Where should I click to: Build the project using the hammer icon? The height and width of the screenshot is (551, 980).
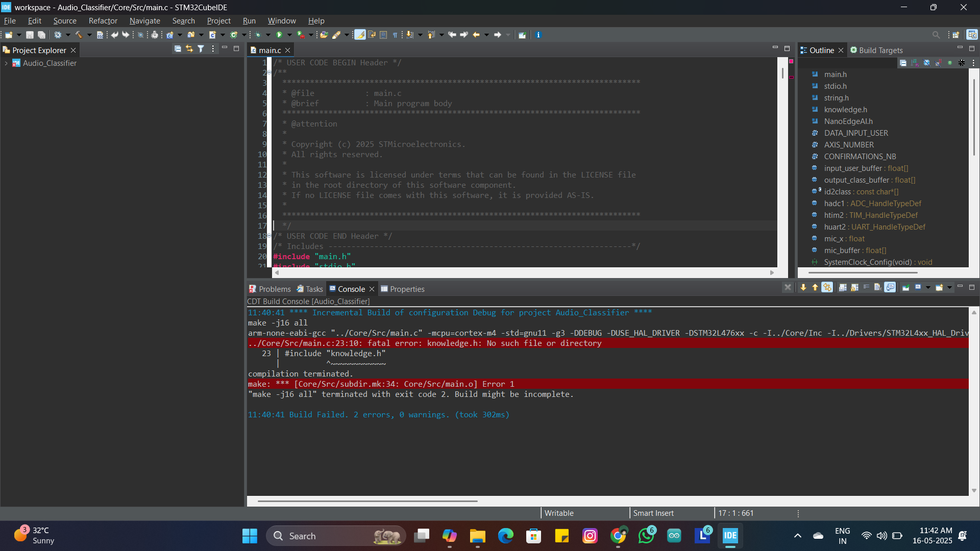(79, 35)
